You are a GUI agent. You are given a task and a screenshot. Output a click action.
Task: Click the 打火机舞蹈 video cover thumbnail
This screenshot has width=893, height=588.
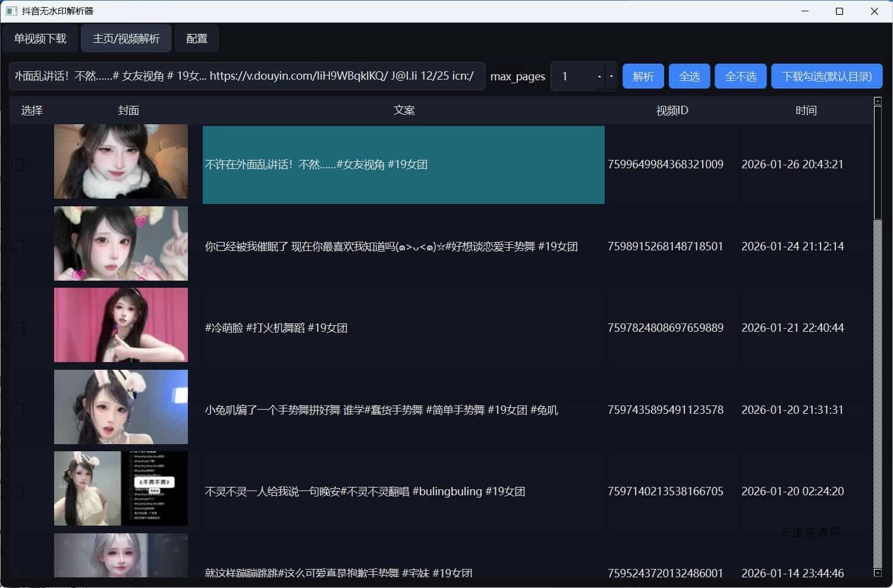point(121,325)
